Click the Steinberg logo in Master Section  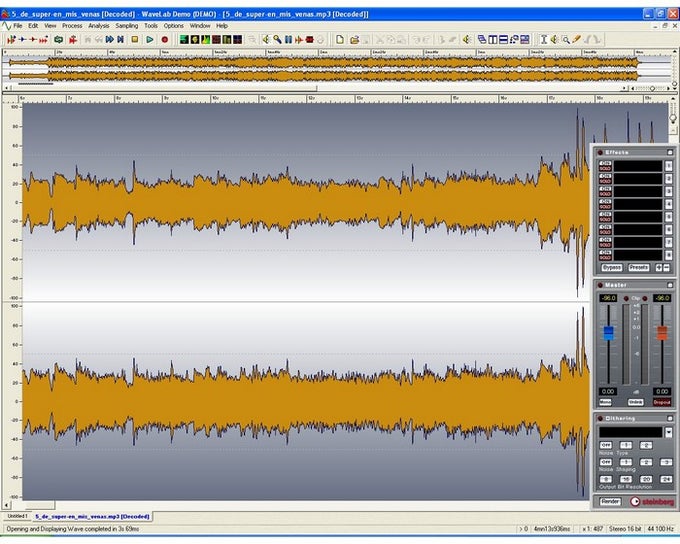click(x=651, y=502)
